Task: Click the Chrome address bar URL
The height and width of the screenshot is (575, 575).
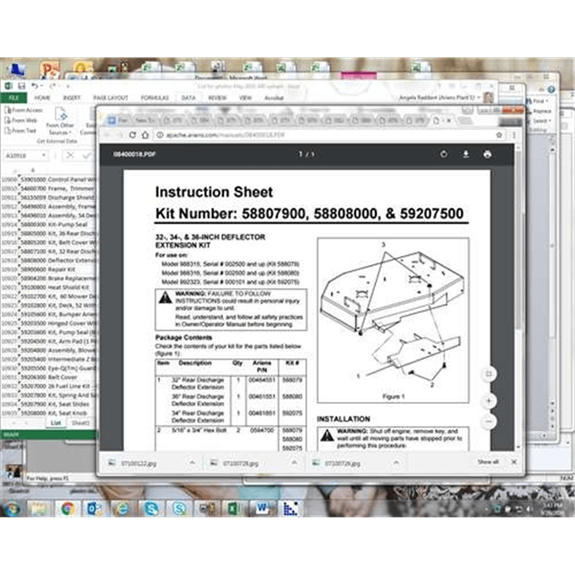Action: coord(225,135)
